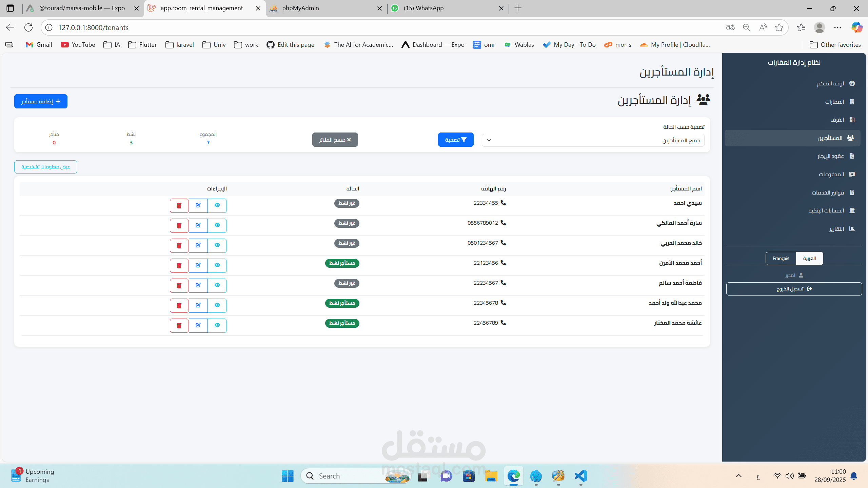Edit tenant فاطمة أحمد سالم pencil icon

[198, 285]
